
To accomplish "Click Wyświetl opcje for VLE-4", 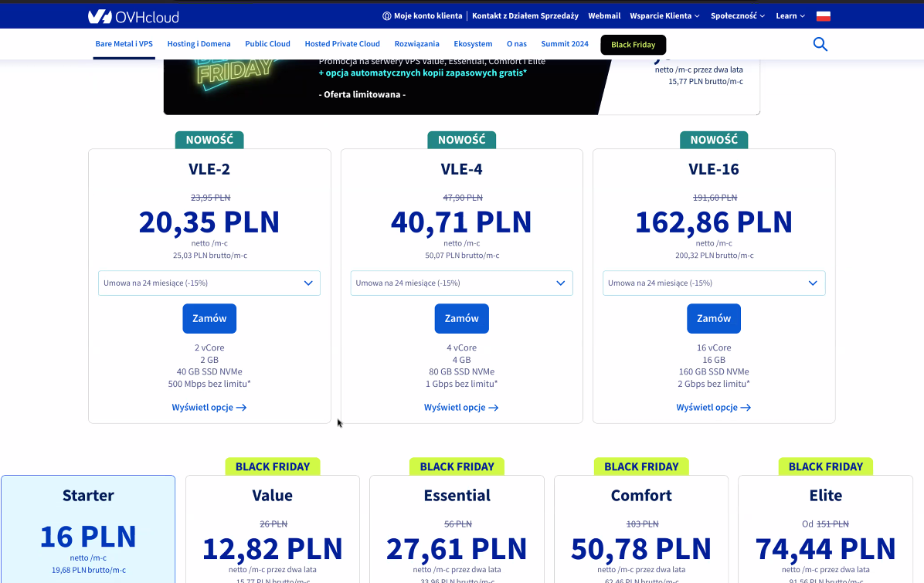I will pos(461,408).
